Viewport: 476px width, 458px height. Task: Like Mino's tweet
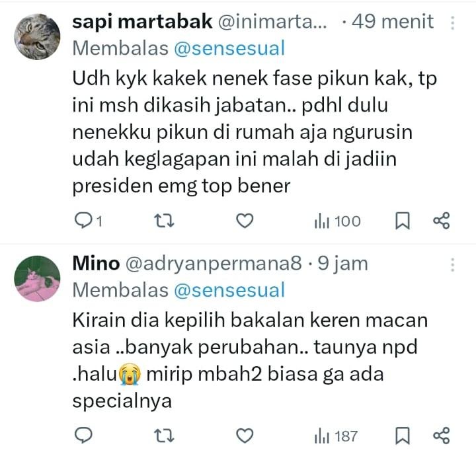(x=245, y=436)
